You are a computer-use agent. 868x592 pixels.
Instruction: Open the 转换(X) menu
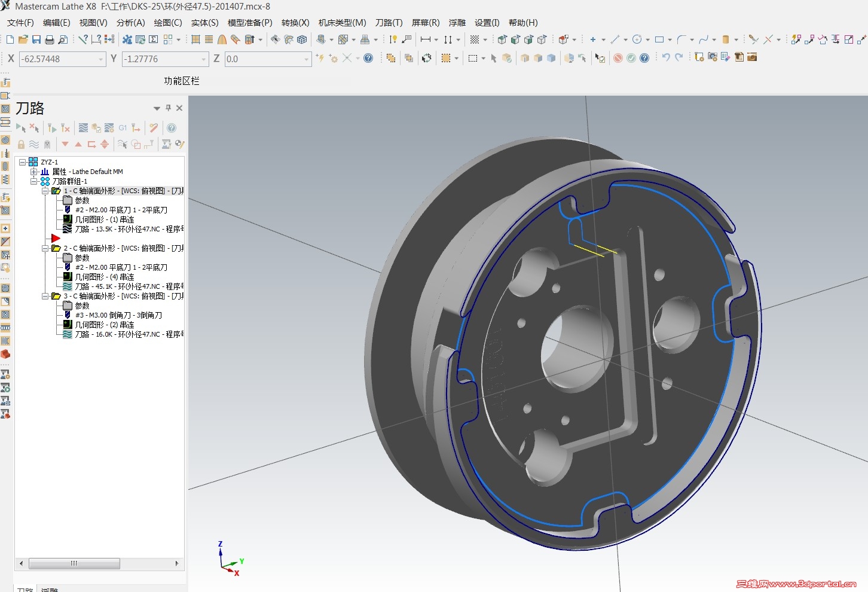point(295,23)
